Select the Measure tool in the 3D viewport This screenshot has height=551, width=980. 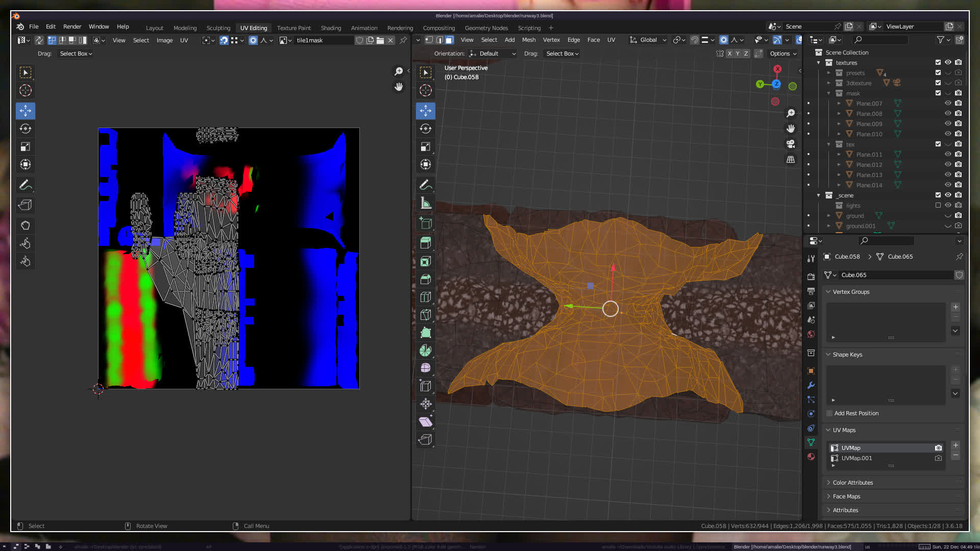(x=426, y=204)
